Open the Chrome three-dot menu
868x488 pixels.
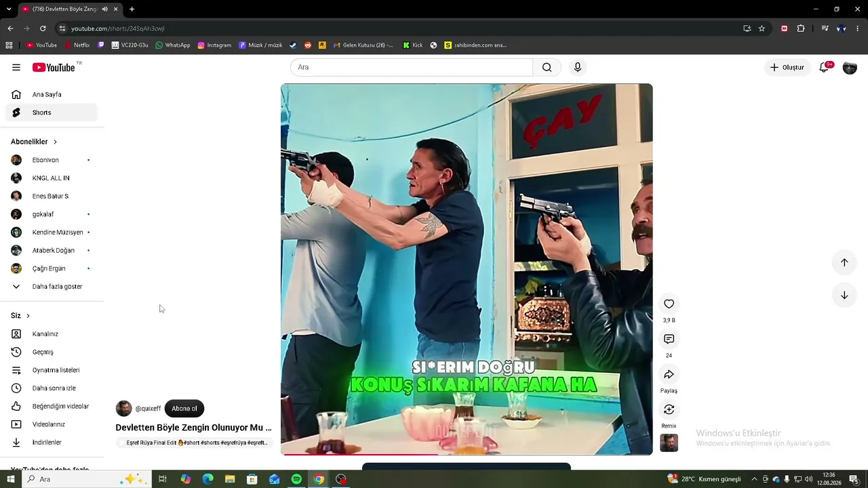coord(858,28)
